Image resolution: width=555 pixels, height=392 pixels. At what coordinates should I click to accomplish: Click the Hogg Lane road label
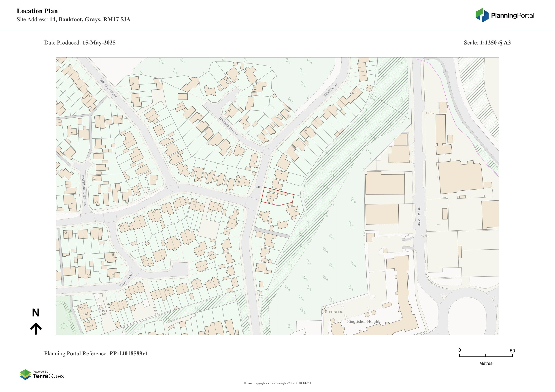419,216
